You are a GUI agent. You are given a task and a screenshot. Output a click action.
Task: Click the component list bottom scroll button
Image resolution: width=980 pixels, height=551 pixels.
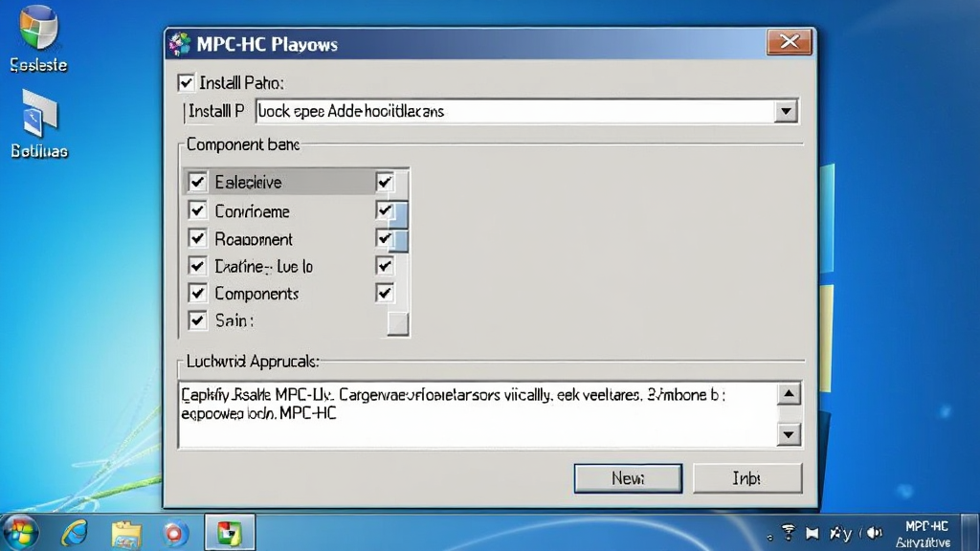coord(398,323)
